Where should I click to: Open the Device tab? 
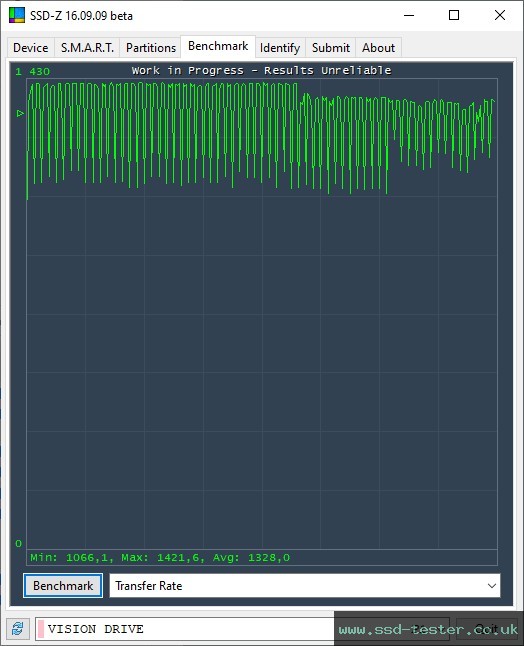pos(31,48)
